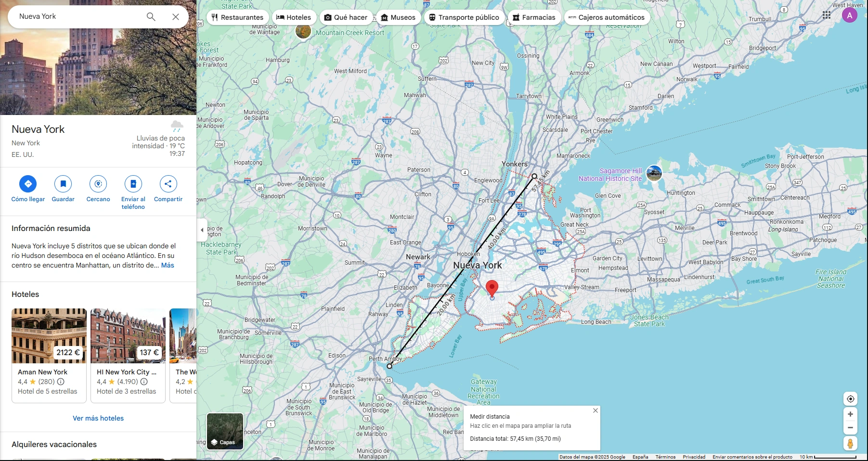
Task: Send to phone with Enviar al teléfono icon
Action: (x=133, y=184)
